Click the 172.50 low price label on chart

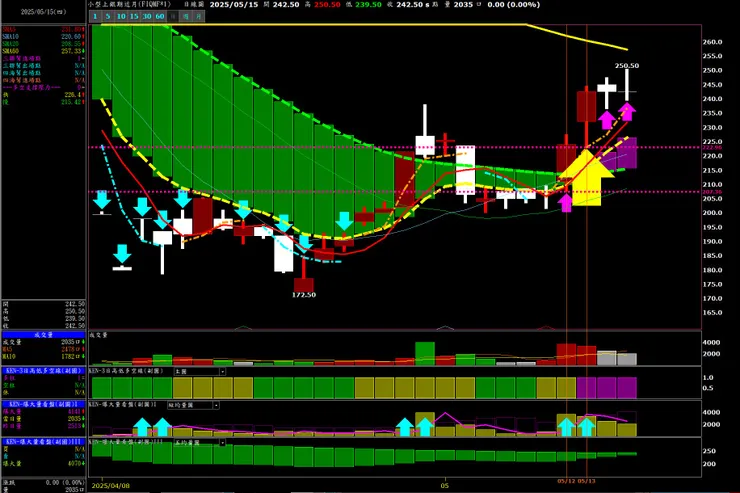tap(303, 295)
